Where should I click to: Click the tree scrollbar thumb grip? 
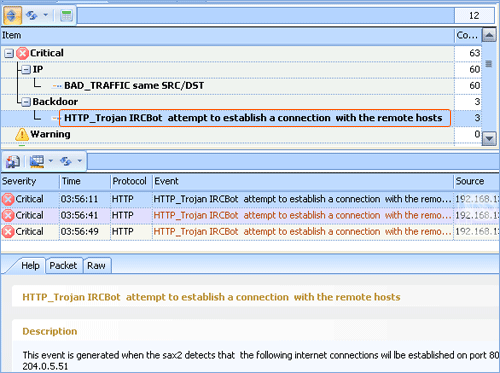(x=489, y=64)
